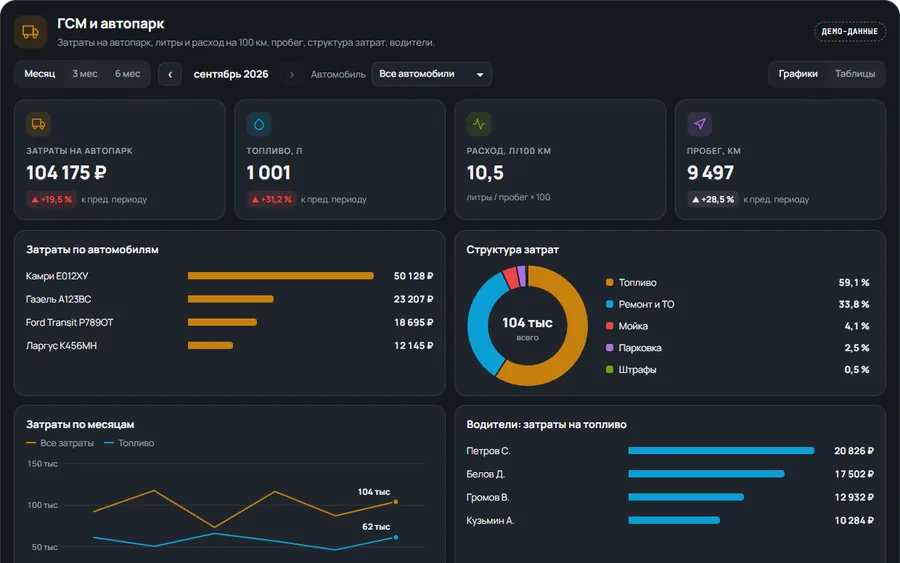The height and width of the screenshot is (563, 900).
Task: Click the Камри E012XY bar
Action: (x=281, y=276)
